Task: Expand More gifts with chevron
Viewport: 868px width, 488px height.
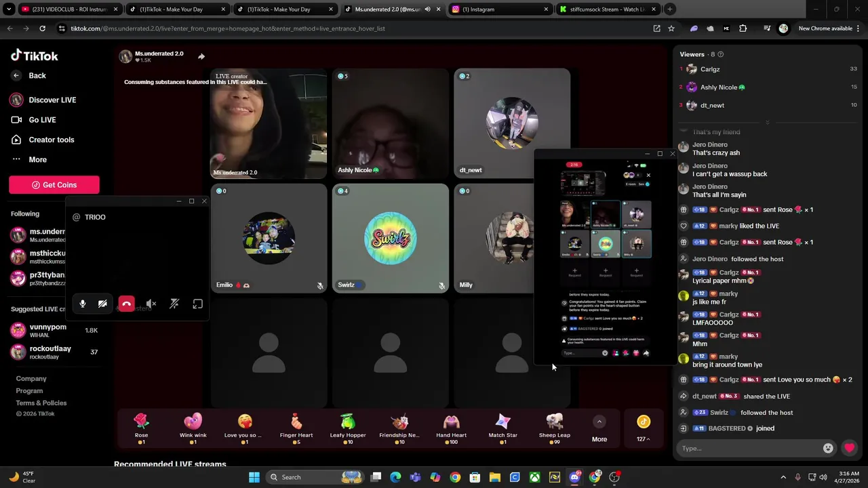Action: 599,422
